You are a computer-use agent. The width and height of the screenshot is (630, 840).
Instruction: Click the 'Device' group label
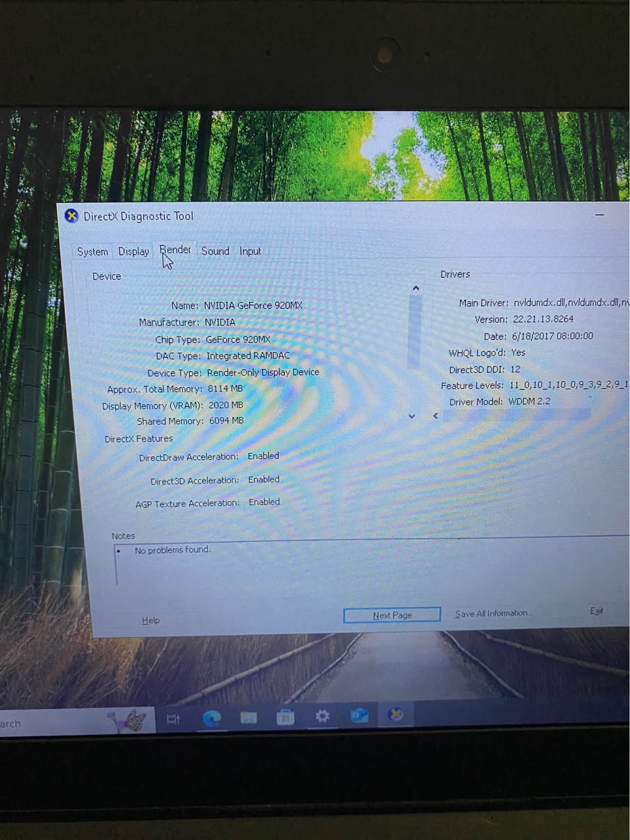pos(107,276)
